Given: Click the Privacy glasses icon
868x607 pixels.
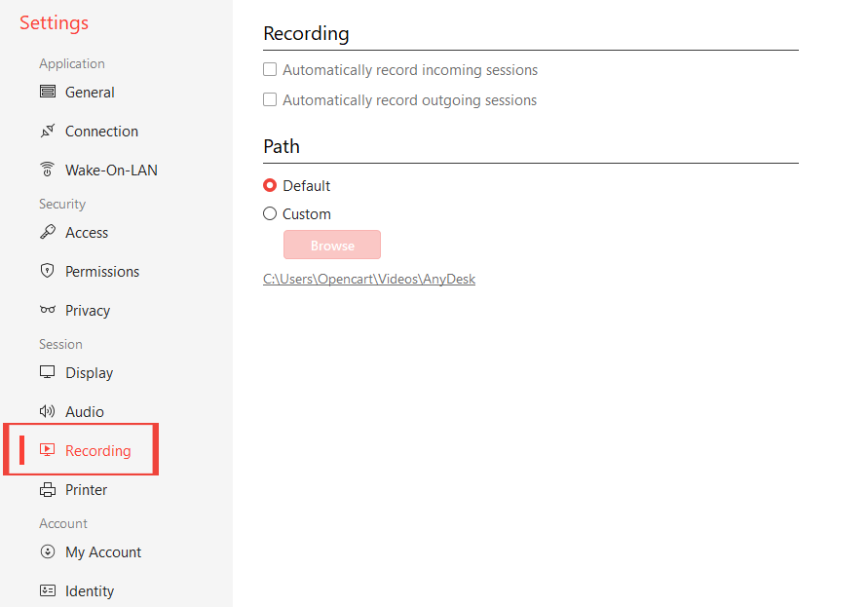Looking at the screenshot, I should point(48,311).
